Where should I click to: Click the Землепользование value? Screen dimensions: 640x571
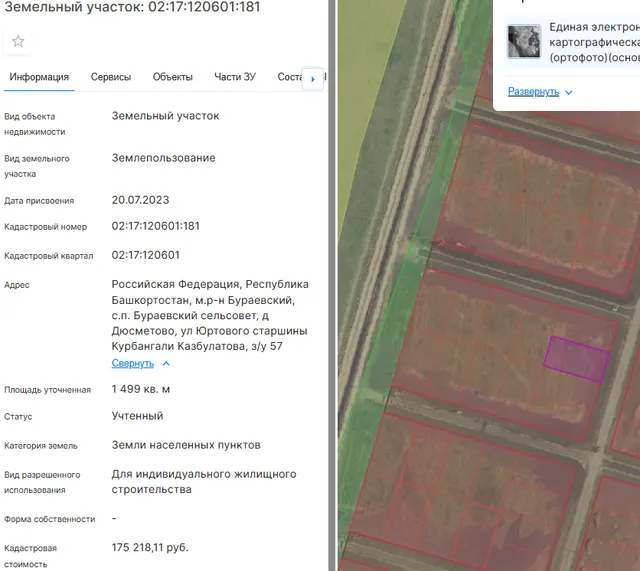tap(163, 158)
